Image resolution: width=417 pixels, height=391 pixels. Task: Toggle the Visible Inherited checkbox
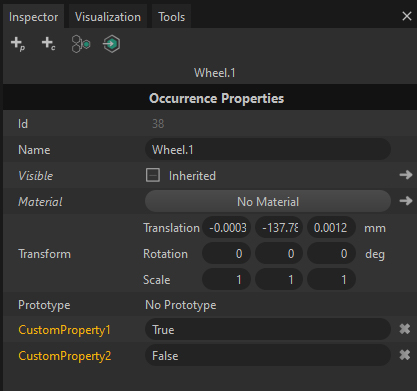[x=153, y=175]
